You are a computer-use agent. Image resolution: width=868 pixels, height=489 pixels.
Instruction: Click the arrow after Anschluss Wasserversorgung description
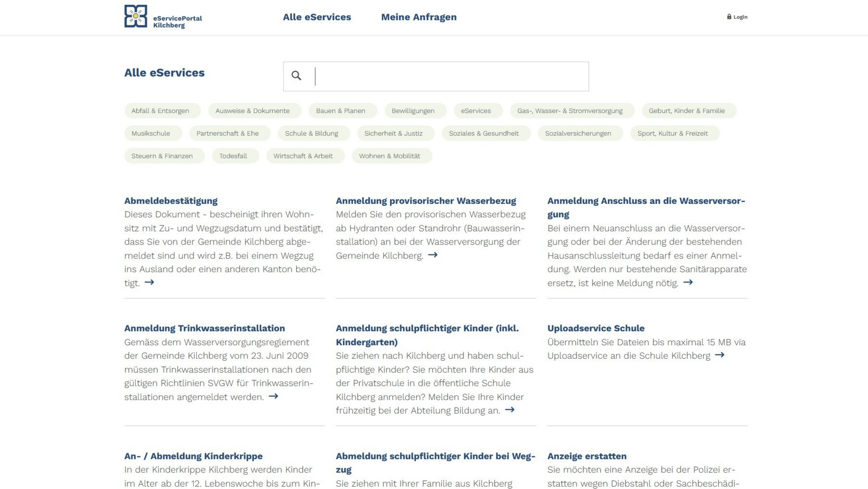688,282
